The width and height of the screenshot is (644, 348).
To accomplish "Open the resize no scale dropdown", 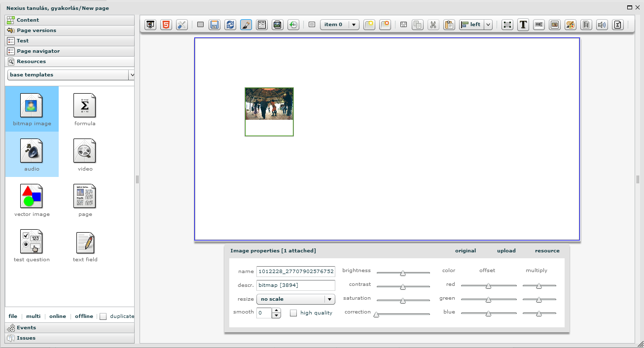I will 295,299.
